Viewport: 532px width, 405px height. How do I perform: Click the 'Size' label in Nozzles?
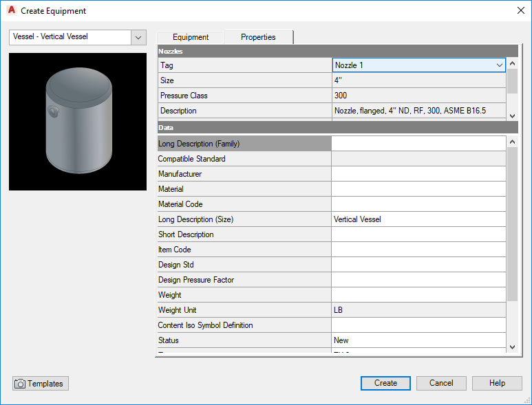(167, 80)
